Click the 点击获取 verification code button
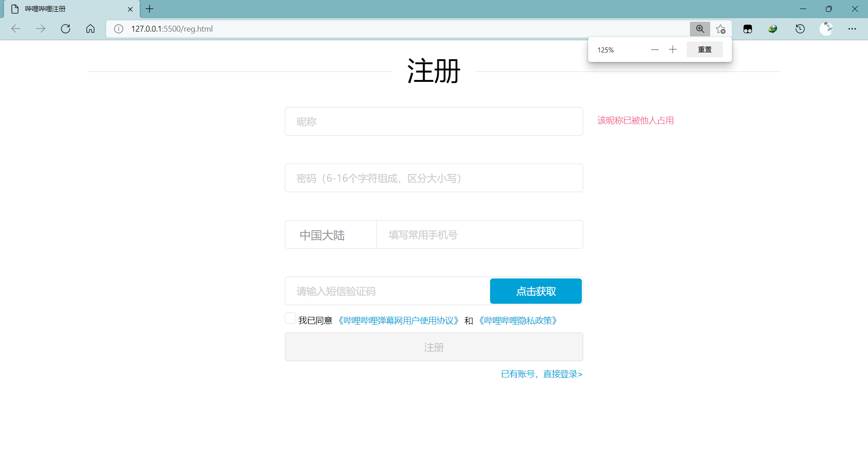The width and height of the screenshot is (868, 471). point(536,291)
